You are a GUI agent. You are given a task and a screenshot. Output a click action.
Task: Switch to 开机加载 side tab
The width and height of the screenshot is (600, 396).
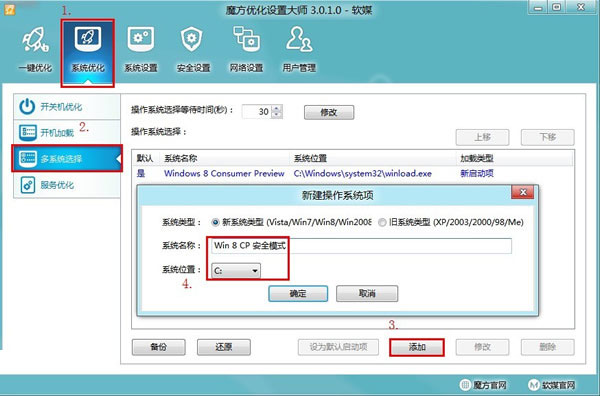coord(67,132)
